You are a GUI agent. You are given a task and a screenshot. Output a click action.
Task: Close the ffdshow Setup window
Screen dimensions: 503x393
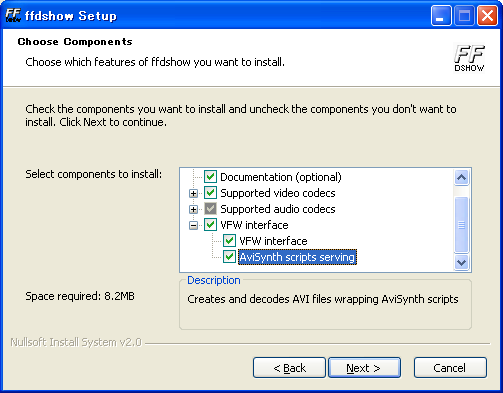487,16
